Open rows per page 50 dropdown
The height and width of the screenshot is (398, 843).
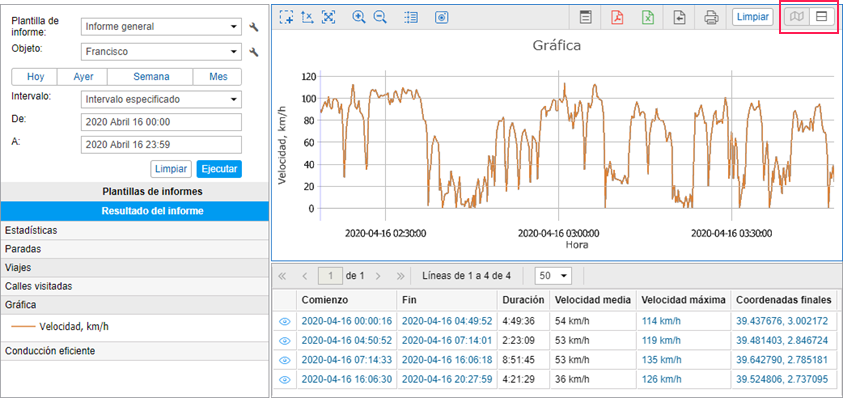[553, 276]
